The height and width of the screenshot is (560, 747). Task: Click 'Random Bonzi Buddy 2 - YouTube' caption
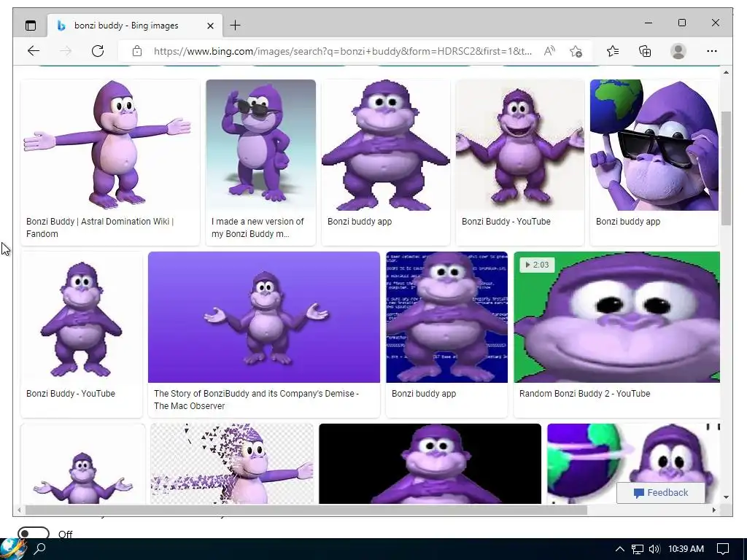point(584,393)
